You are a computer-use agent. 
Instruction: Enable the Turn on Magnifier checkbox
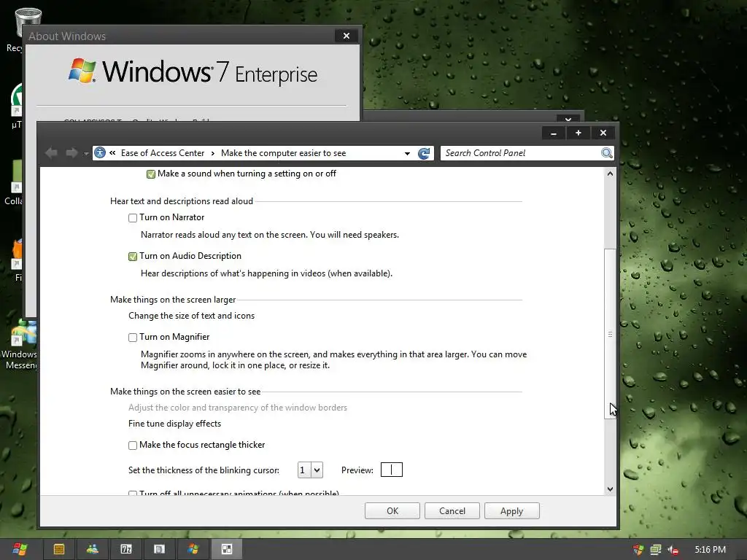133,337
